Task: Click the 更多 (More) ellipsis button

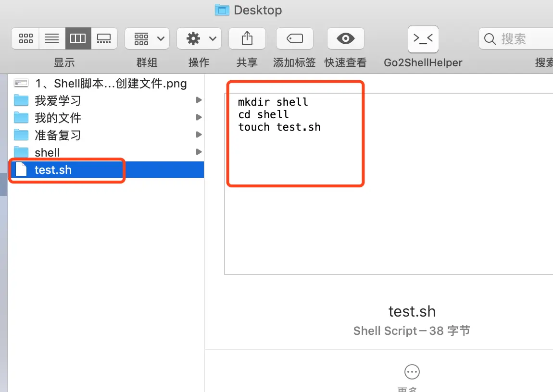Action: pyautogui.click(x=412, y=371)
